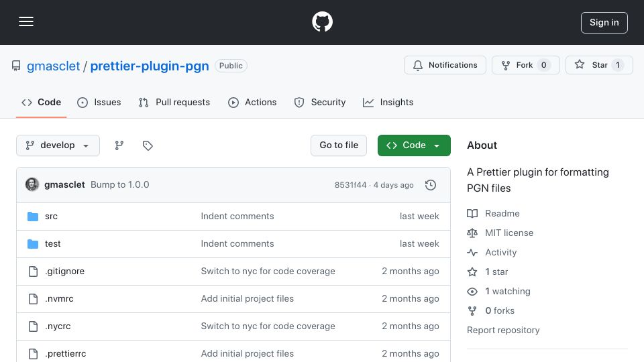Open the Readme link in About
Screen dimensions: 644x362
click(x=502, y=213)
